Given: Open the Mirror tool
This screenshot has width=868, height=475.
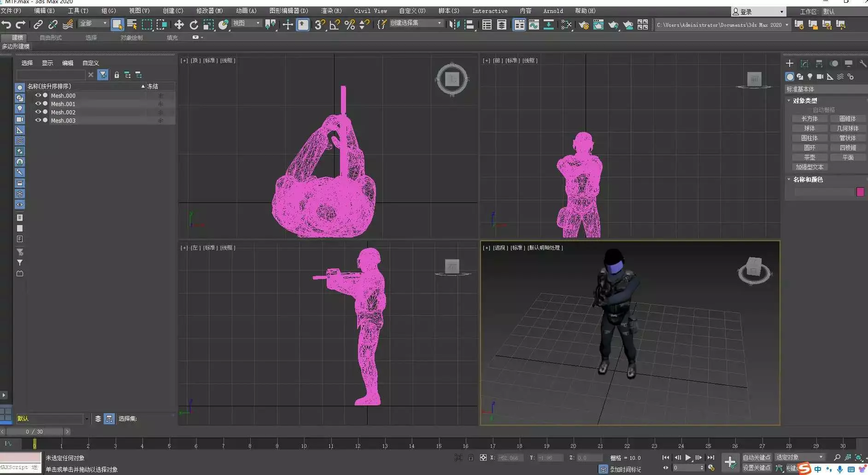Looking at the screenshot, I should 454,25.
